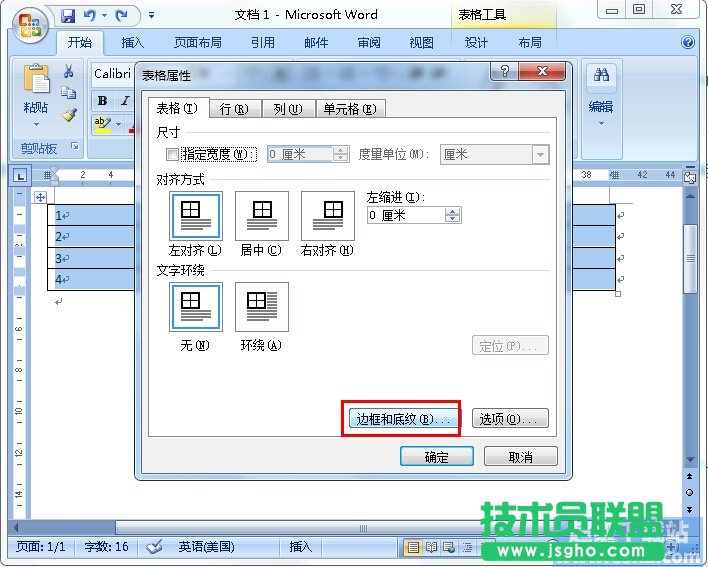Open Word help question mark icon

pos(688,43)
